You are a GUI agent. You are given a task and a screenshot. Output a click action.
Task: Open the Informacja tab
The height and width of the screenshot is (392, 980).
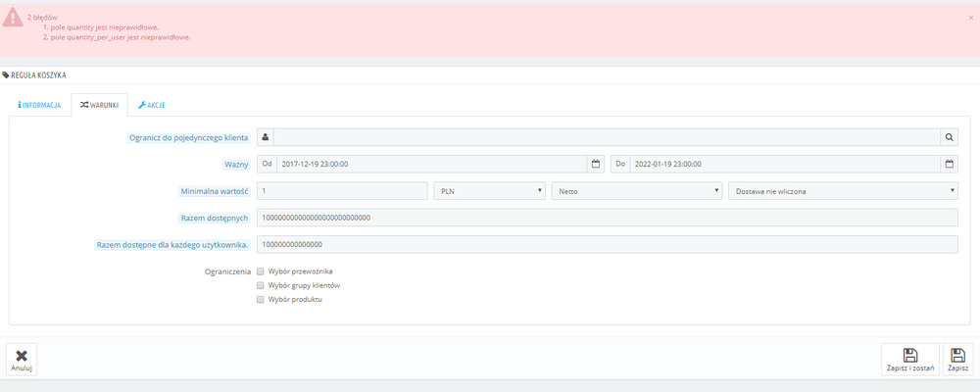[x=39, y=105]
